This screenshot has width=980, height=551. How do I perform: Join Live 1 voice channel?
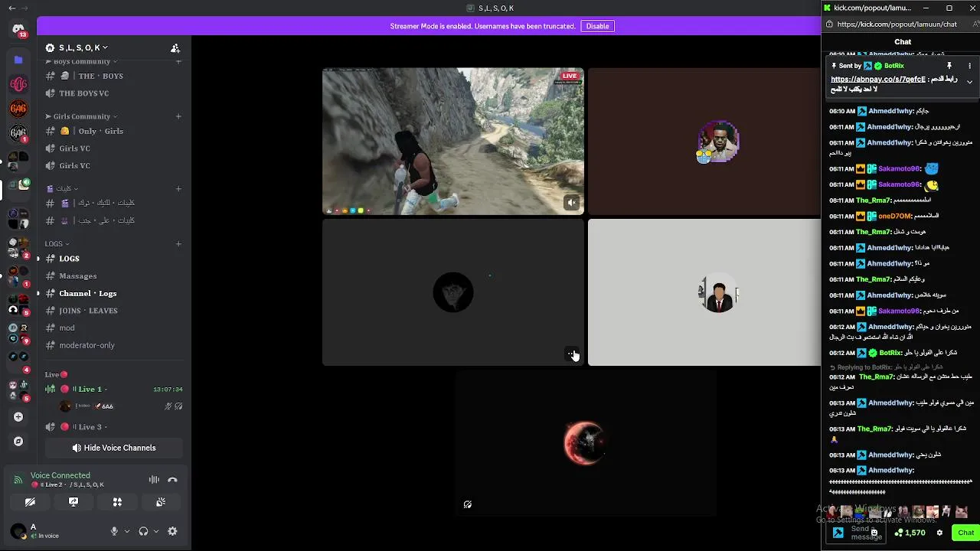(113, 389)
